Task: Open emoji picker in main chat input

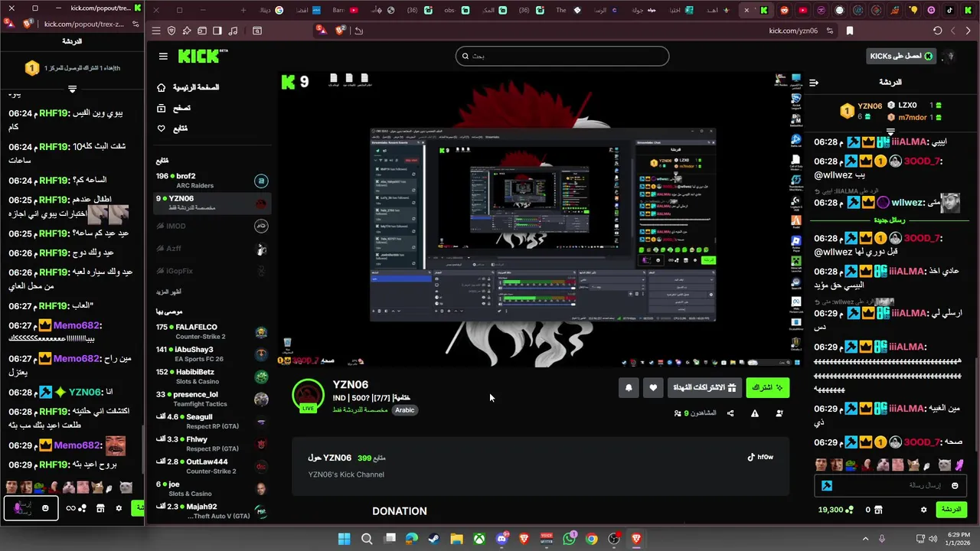Action: tap(955, 486)
